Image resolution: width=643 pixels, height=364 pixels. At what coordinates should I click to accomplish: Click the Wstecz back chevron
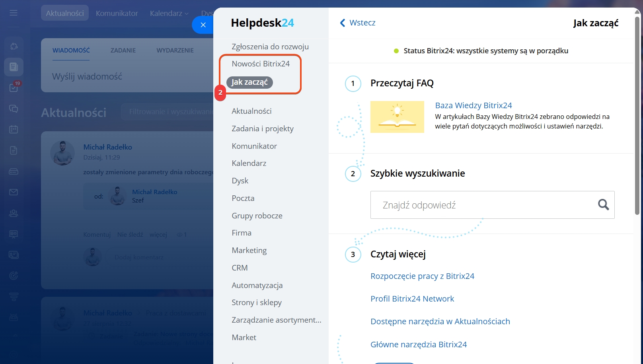point(342,23)
